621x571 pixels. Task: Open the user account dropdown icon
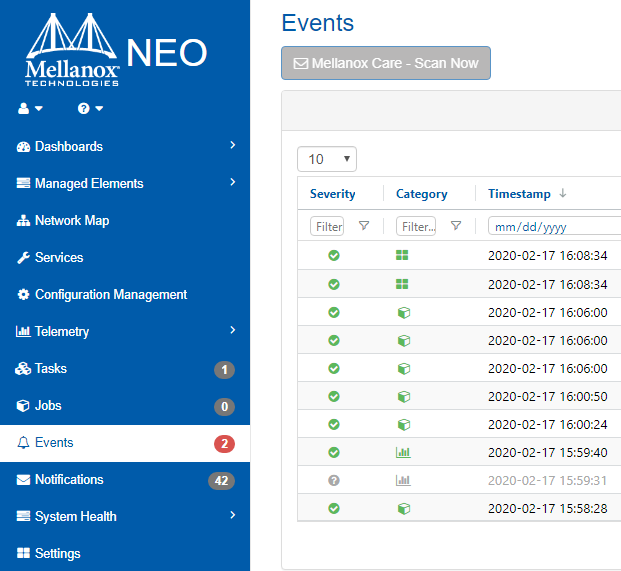coord(30,108)
